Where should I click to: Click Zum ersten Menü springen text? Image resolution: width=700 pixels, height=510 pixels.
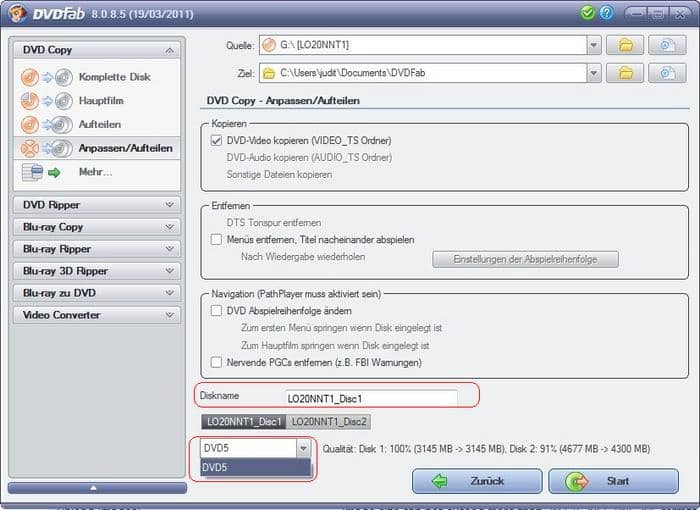(342, 328)
